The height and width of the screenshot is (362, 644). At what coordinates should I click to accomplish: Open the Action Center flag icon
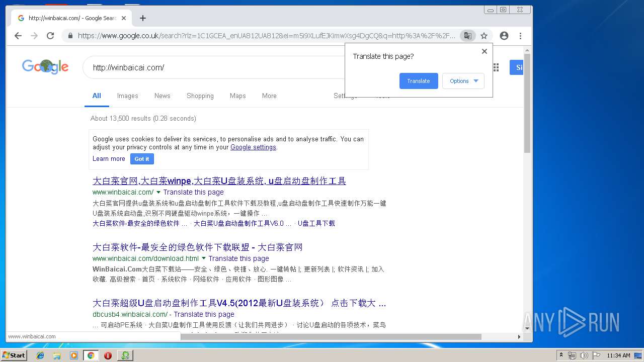pos(596,355)
